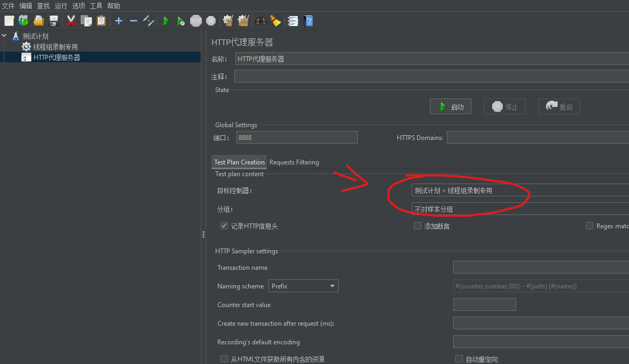Click the HTTPS Domains input field
The width and height of the screenshot is (629, 364).
[x=538, y=137]
